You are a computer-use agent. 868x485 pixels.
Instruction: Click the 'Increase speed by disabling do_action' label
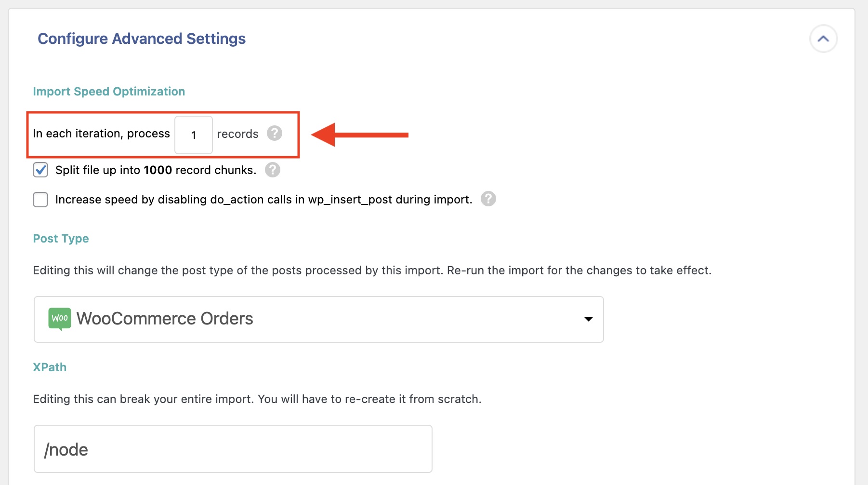pyautogui.click(x=263, y=200)
